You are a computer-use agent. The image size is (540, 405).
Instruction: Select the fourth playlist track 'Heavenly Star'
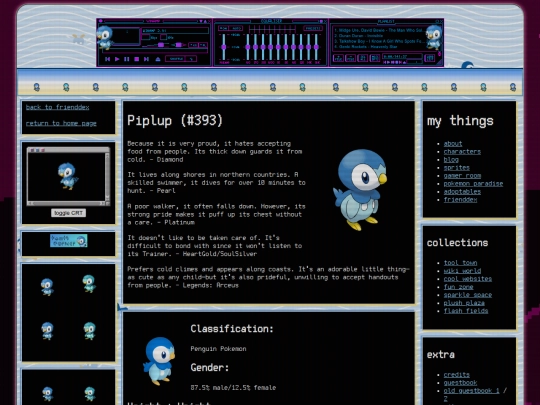point(366,47)
